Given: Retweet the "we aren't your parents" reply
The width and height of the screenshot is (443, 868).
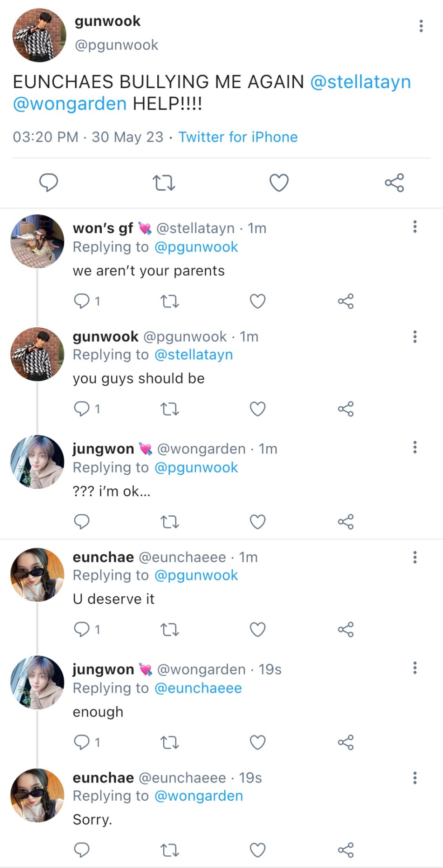Looking at the screenshot, I should (170, 301).
